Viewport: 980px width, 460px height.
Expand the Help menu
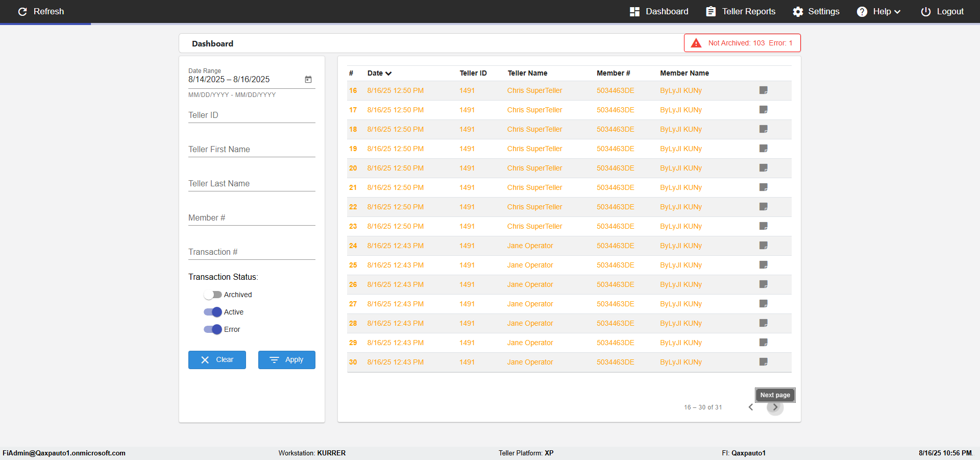pyautogui.click(x=878, y=11)
